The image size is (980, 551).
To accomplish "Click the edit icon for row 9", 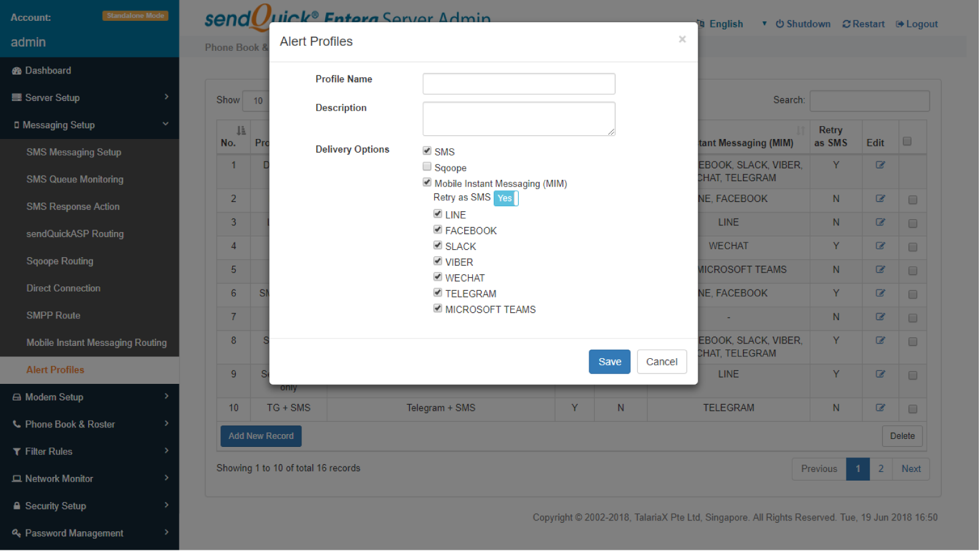I will click(880, 374).
